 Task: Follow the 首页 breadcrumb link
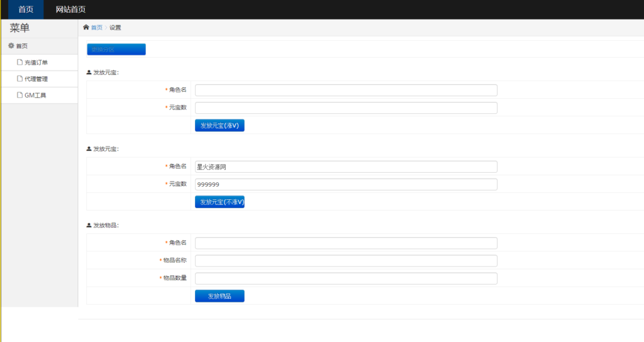click(96, 28)
